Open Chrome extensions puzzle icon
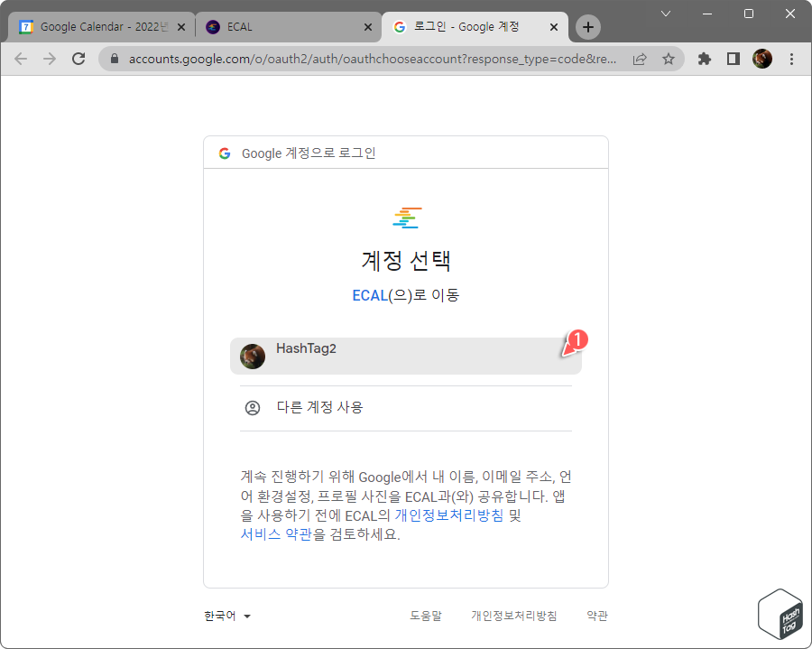The image size is (812, 649). tap(704, 59)
